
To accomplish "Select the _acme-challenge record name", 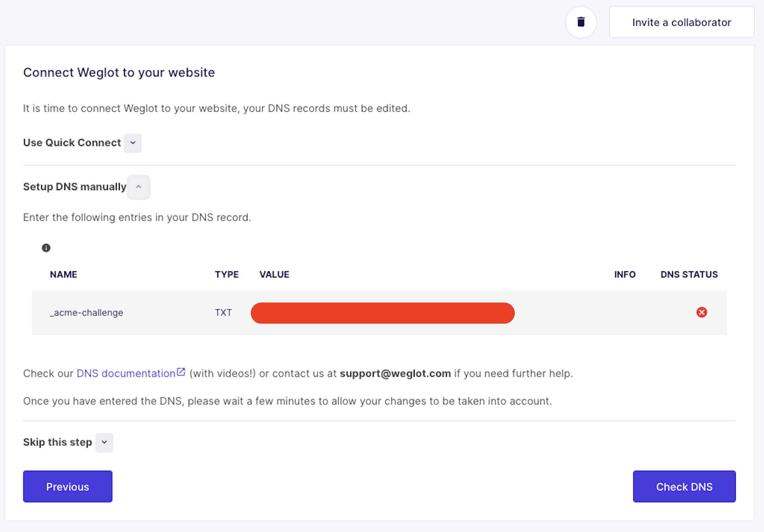I will coord(86,313).
